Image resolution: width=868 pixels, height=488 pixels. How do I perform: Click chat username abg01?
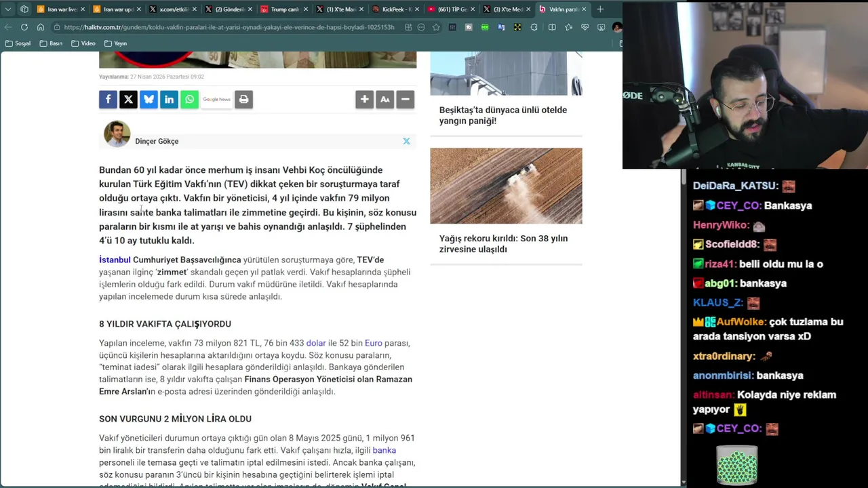click(x=721, y=283)
